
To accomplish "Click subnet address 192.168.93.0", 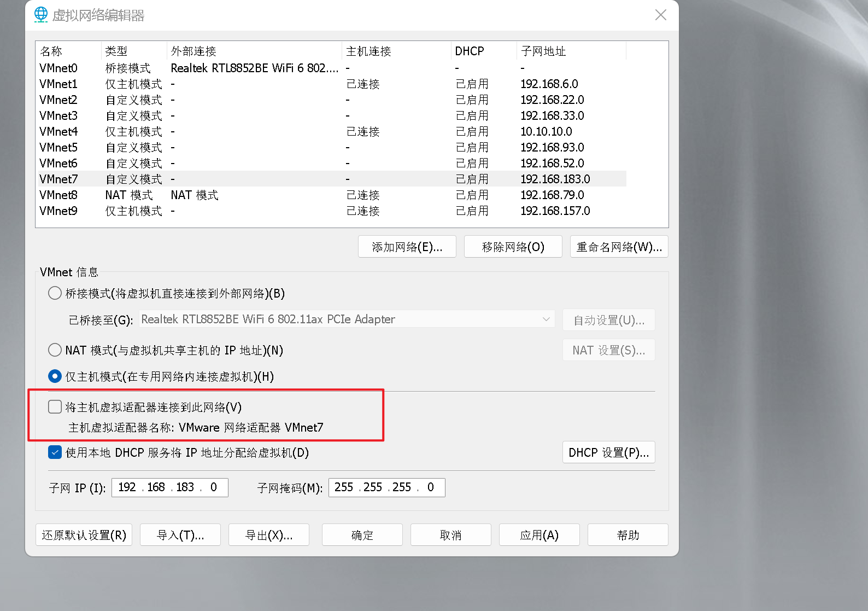I will pyautogui.click(x=552, y=147).
